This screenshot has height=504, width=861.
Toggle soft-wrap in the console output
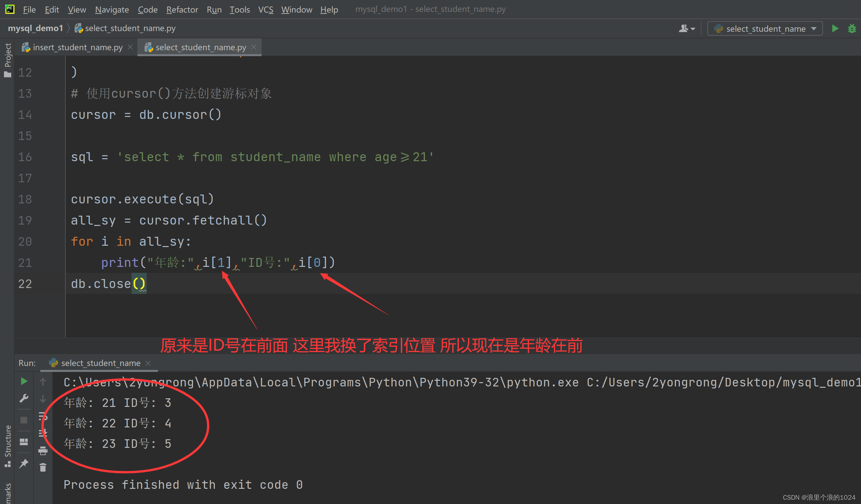click(x=43, y=416)
